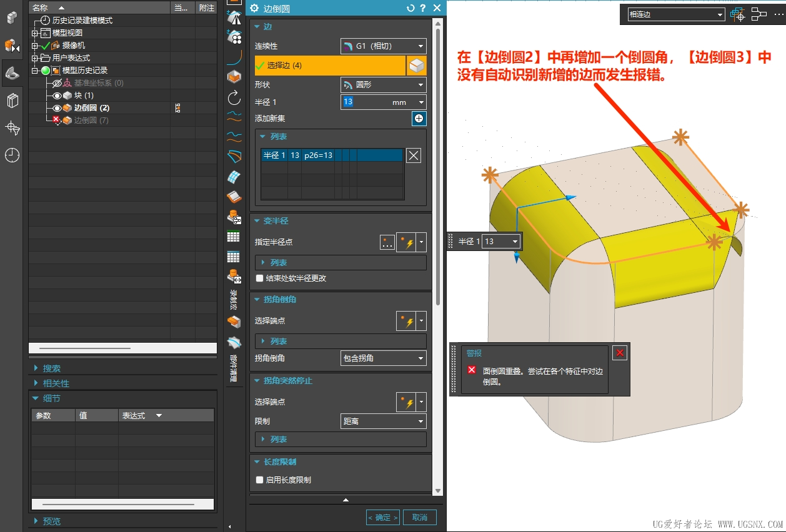Image resolution: width=786 pixels, height=532 pixels.
Task: Open the assembly navigator icon in left sidebar
Action: click(x=12, y=46)
